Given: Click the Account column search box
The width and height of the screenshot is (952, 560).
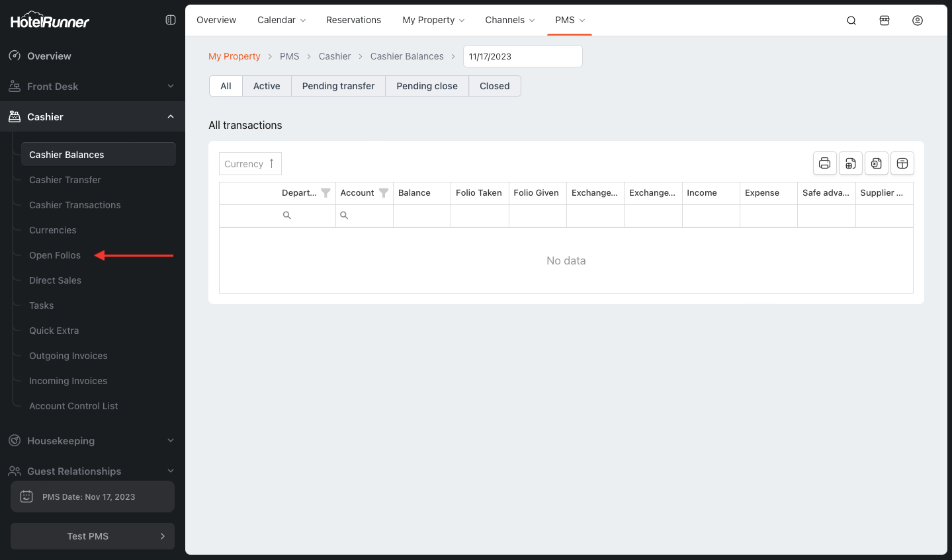Looking at the screenshot, I should click(364, 216).
